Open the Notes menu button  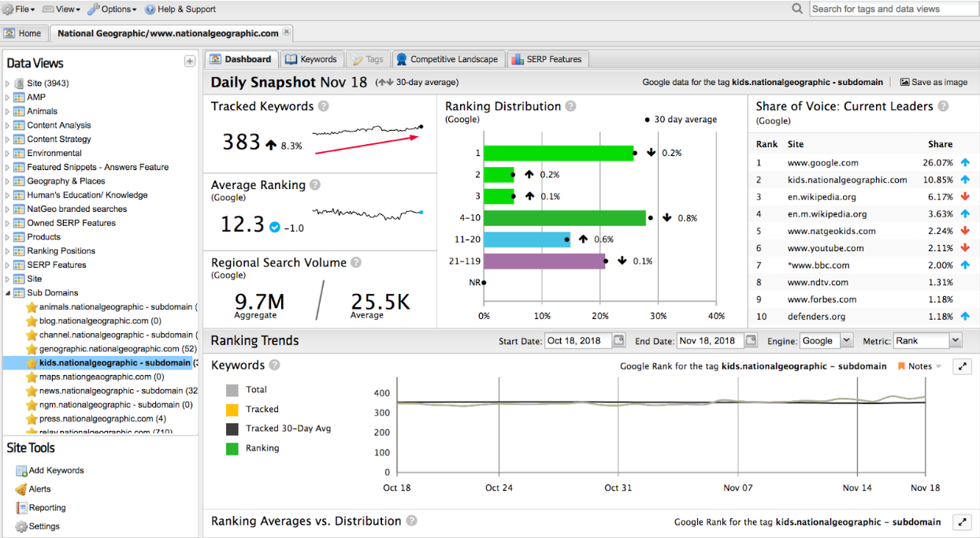pos(919,366)
